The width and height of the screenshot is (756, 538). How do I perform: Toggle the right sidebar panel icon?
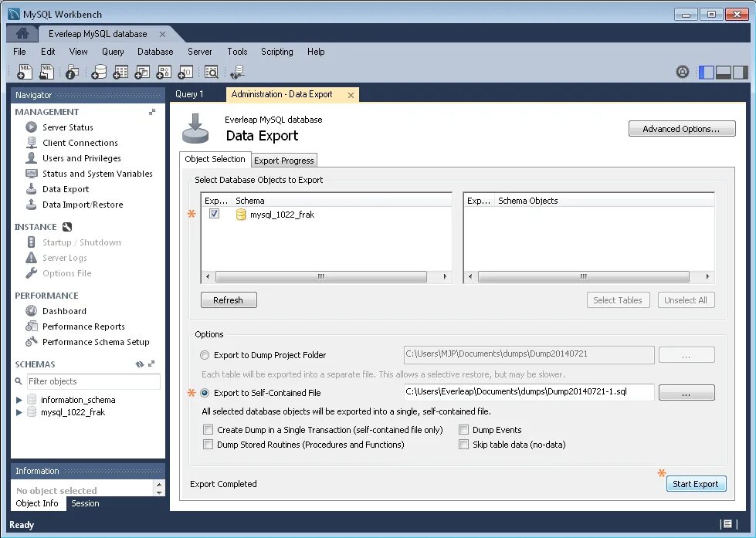pos(740,73)
